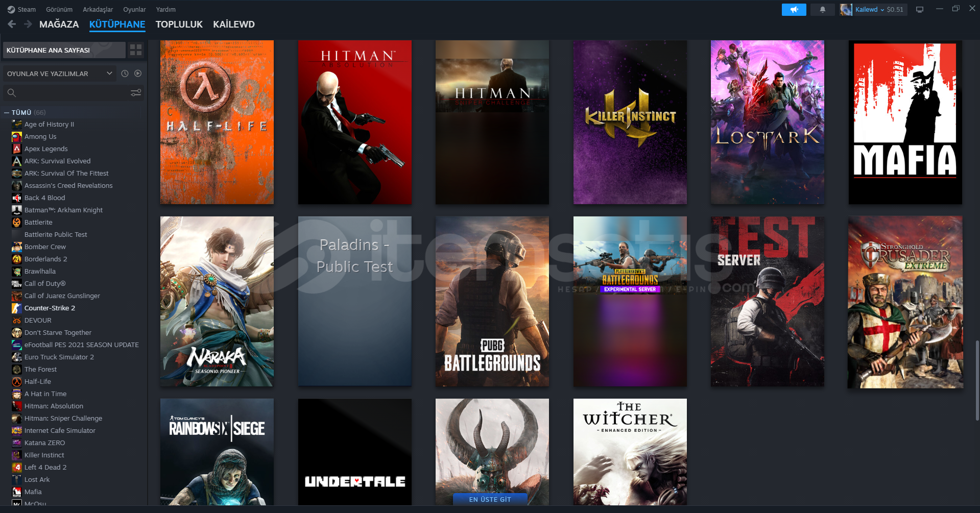Open the Yardım menu
980x513 pixels.
[165, 10]
